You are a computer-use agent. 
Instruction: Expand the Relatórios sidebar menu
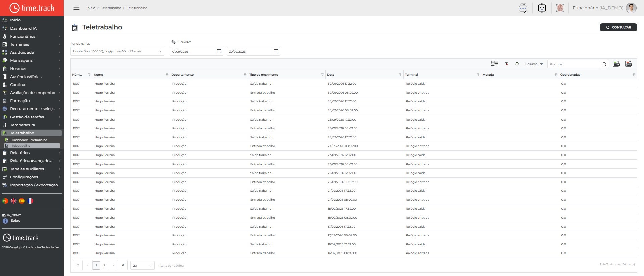(x=32, y=153)
